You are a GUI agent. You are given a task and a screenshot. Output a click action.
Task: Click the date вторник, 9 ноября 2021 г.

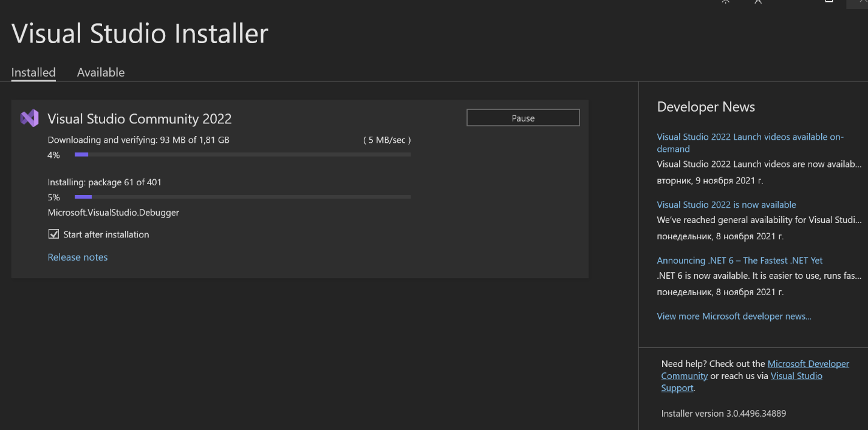[709, 180]
